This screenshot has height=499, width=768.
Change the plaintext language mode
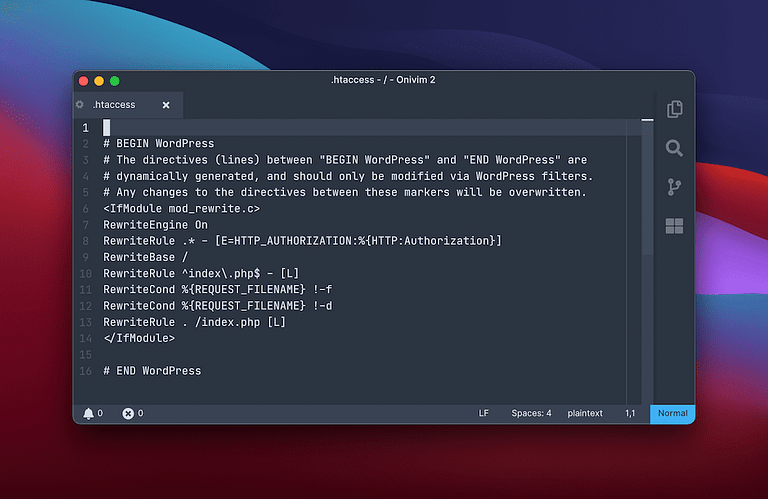coord(585,413)
